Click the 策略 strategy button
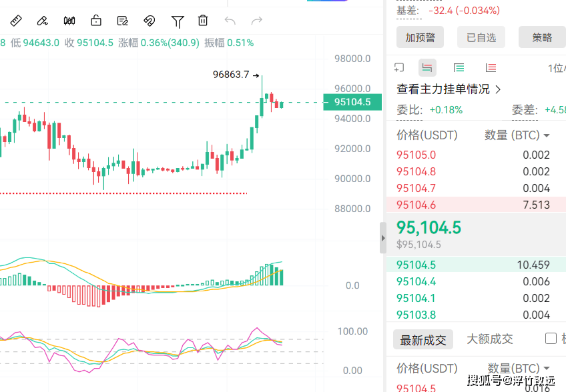This screenshot has height=392, width=566. click(542, 37)
